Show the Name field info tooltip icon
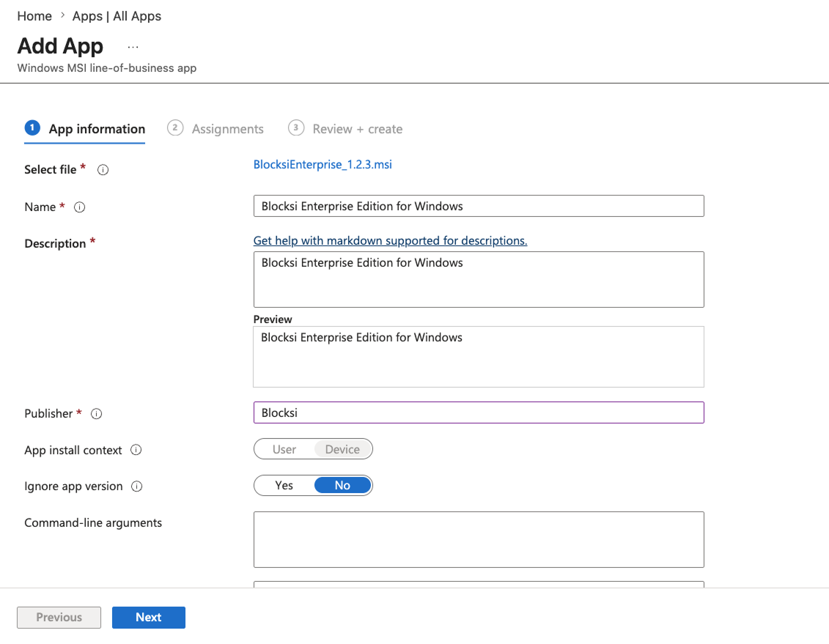This screenshot has height=644, width=829. 79,207
